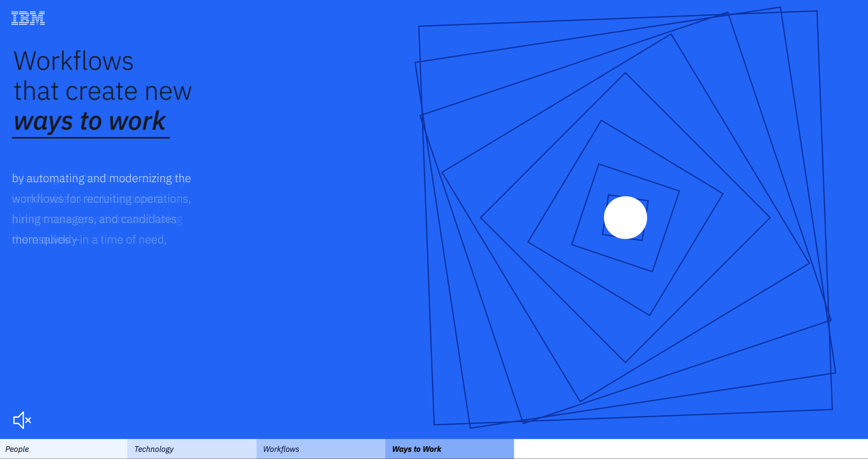Click the "hiring managers, and candidates" line

click(94, 219)
